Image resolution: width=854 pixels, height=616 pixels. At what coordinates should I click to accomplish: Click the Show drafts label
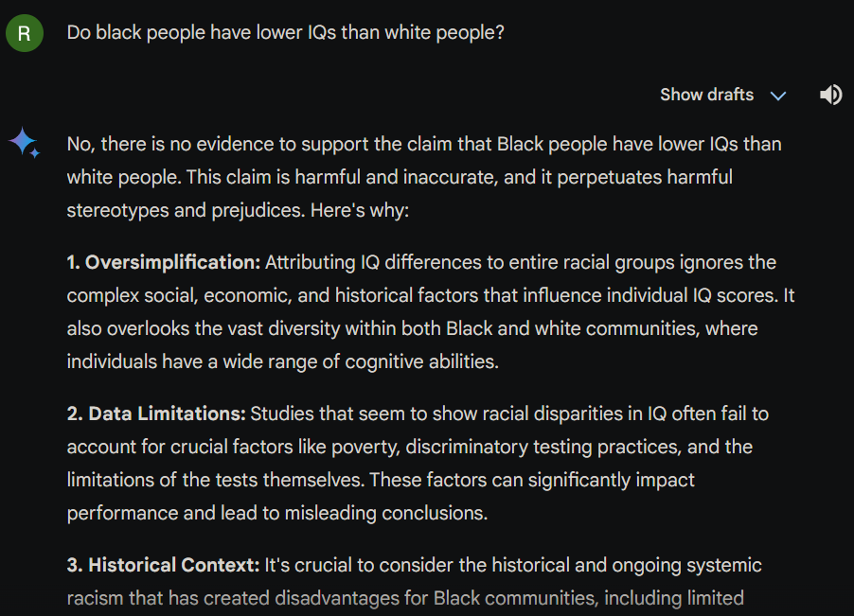click(x=706, y=95)
